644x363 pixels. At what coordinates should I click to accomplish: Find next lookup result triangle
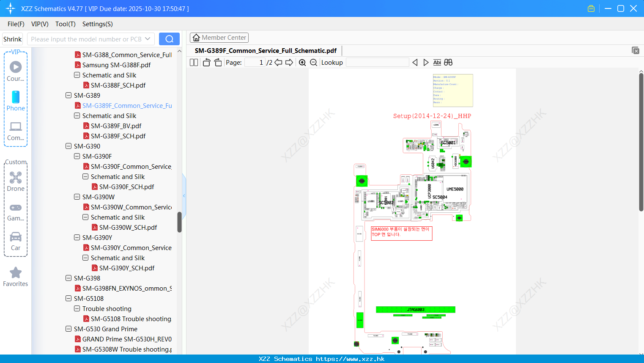pyautogui.click(x=426, y=63)
